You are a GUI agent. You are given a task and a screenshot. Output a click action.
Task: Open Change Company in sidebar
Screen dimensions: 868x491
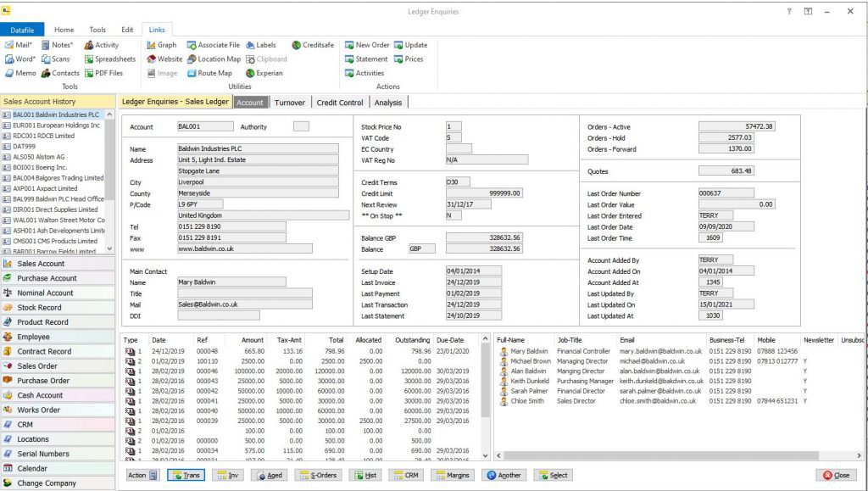pos(58,483)
